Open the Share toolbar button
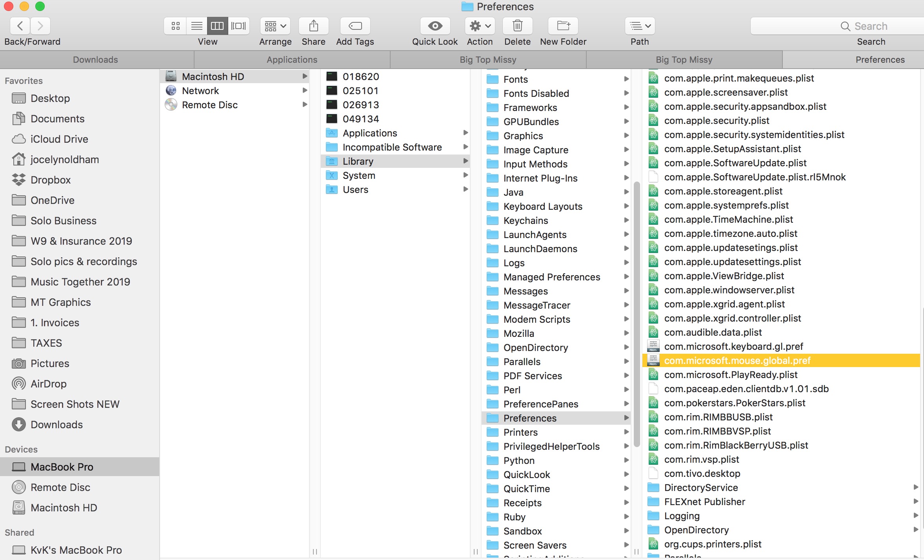924x560 pixels. pyautogui.click(x=313, y=26)
